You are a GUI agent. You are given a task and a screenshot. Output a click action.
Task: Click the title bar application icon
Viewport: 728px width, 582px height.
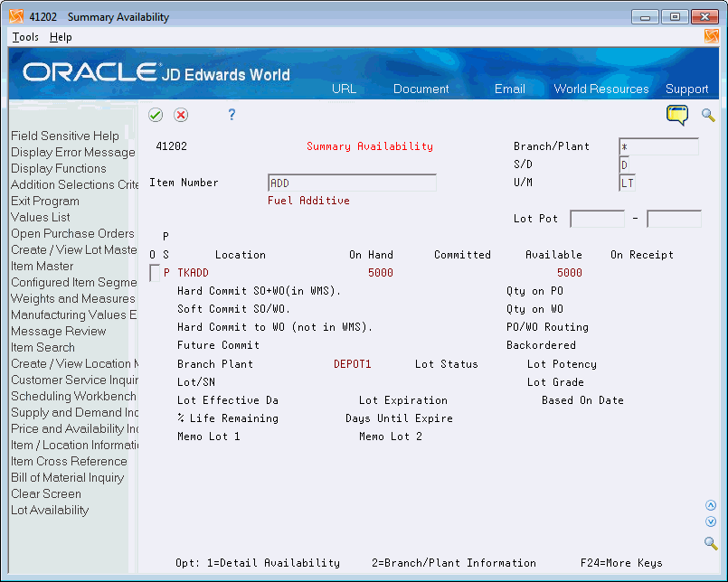[x=16, y=16]
